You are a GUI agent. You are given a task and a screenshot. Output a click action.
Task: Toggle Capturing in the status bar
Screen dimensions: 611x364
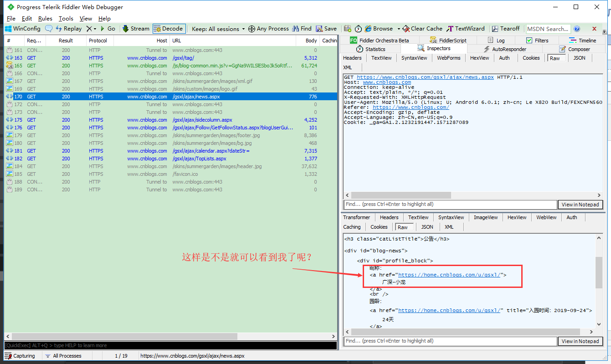(x=20, y=356)
